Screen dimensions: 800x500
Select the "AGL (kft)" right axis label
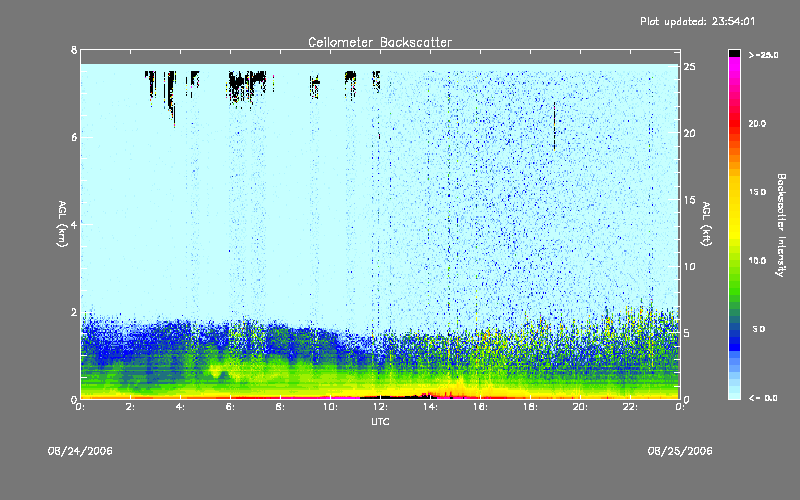[x=706, y=224]
